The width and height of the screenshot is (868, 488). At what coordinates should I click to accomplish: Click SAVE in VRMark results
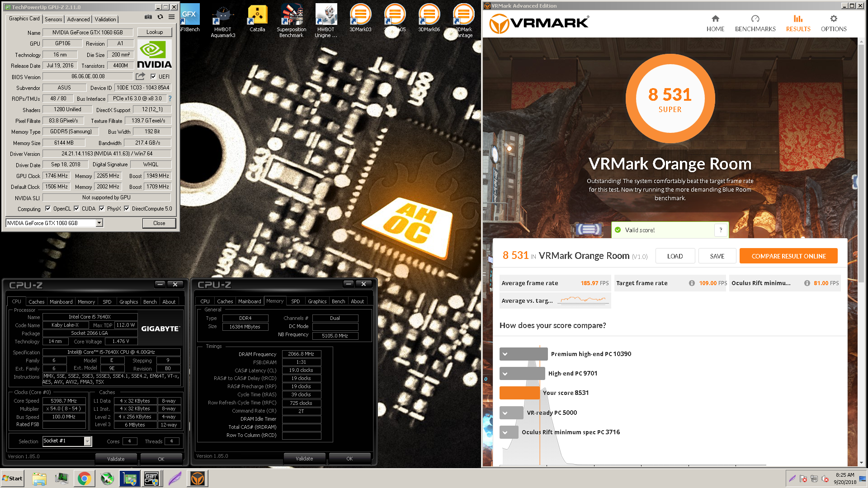[717, 256]
